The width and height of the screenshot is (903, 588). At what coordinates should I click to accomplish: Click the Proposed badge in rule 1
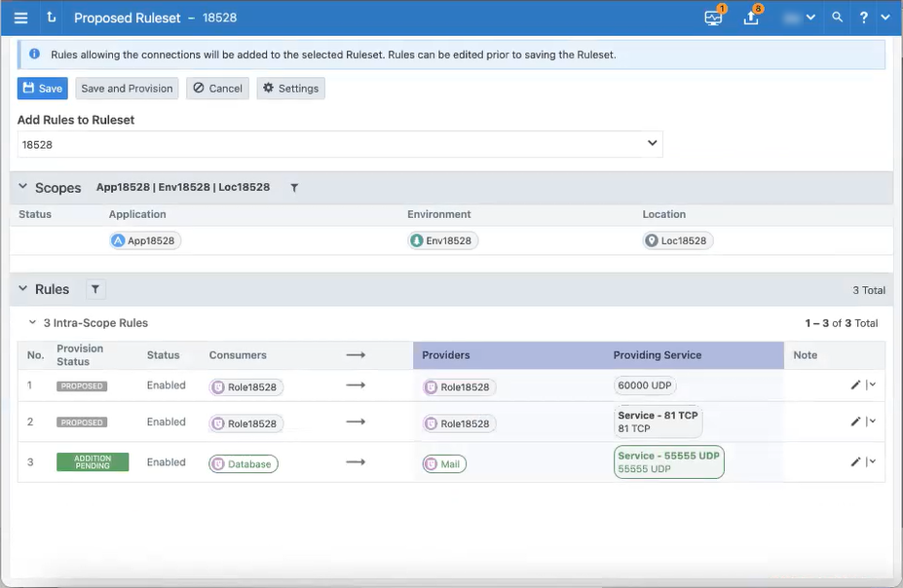[x=82, y=386]
